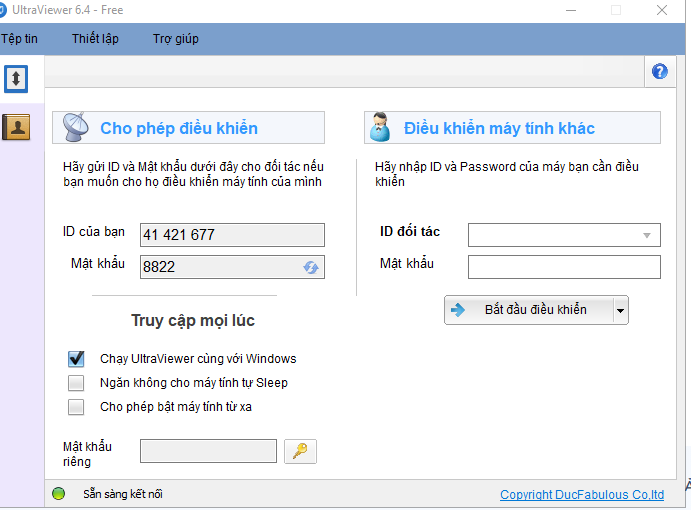691x510 pixels.
Task: Select the password value 8822
Action: point(159,267)
